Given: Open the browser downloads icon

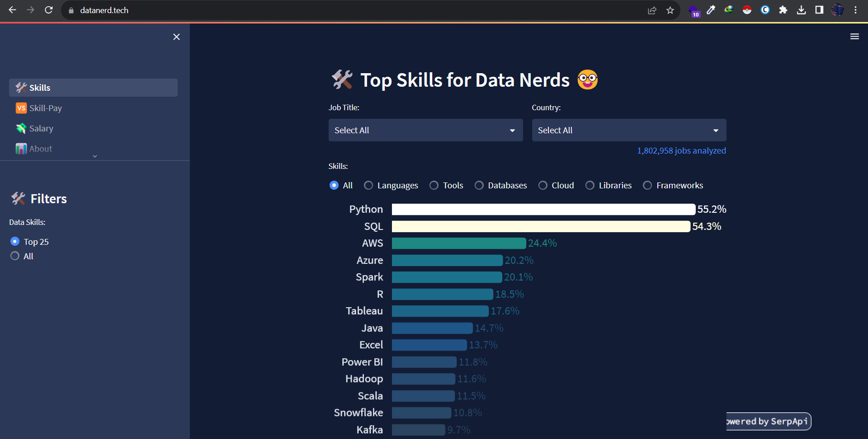Looking at the screenshot, I should pos(801,10).
